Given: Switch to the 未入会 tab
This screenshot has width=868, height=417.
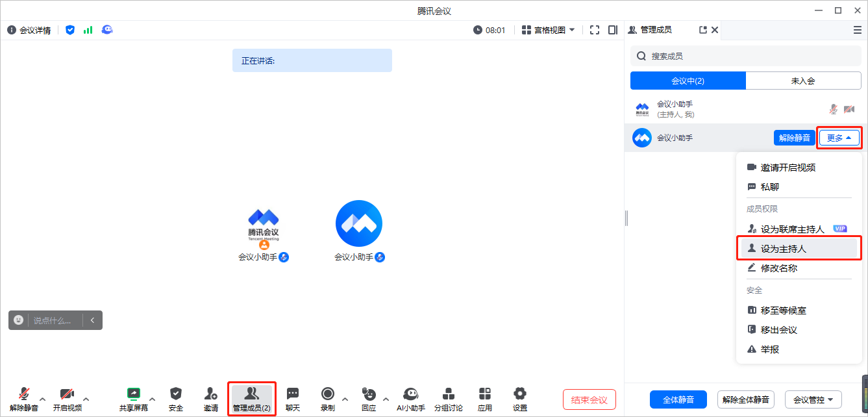Looking at the screenshot, I should pos(803,81).
